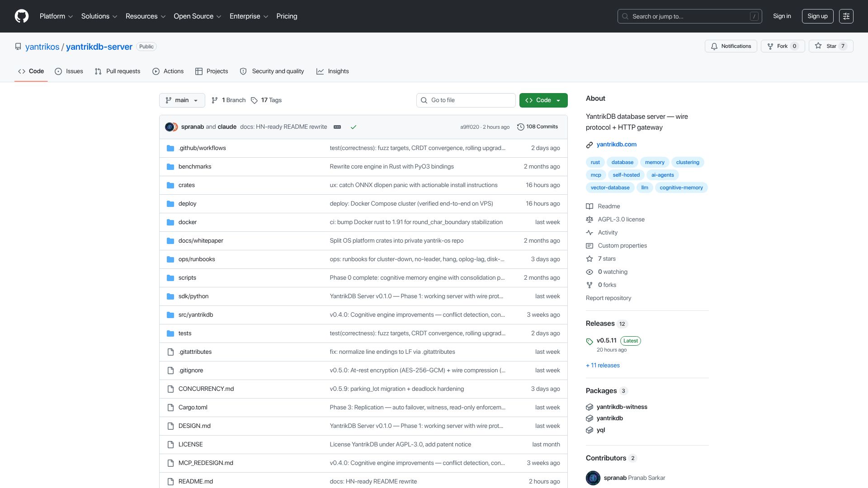Screen dimensions: 868x488
Task: View the green check status for latest commit
Action: click(354, 127)
